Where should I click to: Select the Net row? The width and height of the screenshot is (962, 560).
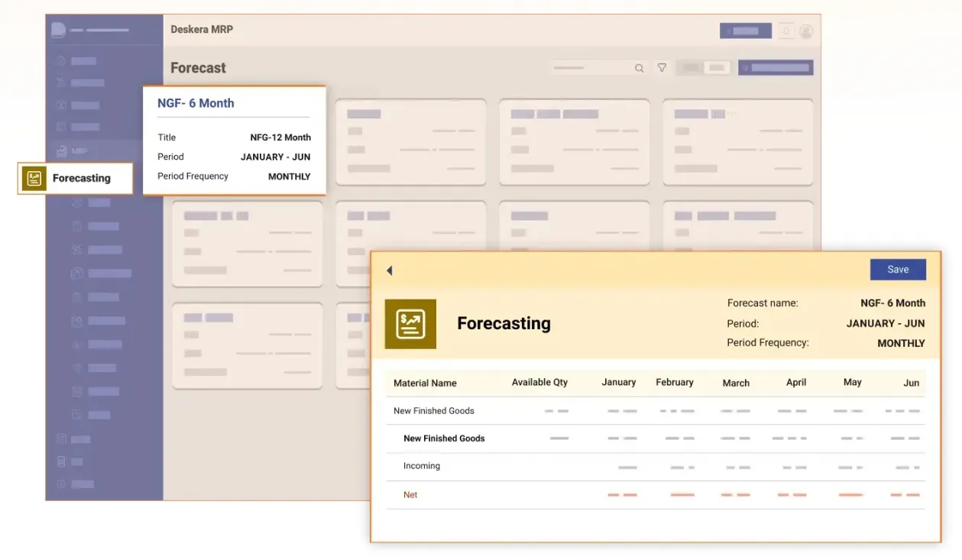click(x=656, y=495)
